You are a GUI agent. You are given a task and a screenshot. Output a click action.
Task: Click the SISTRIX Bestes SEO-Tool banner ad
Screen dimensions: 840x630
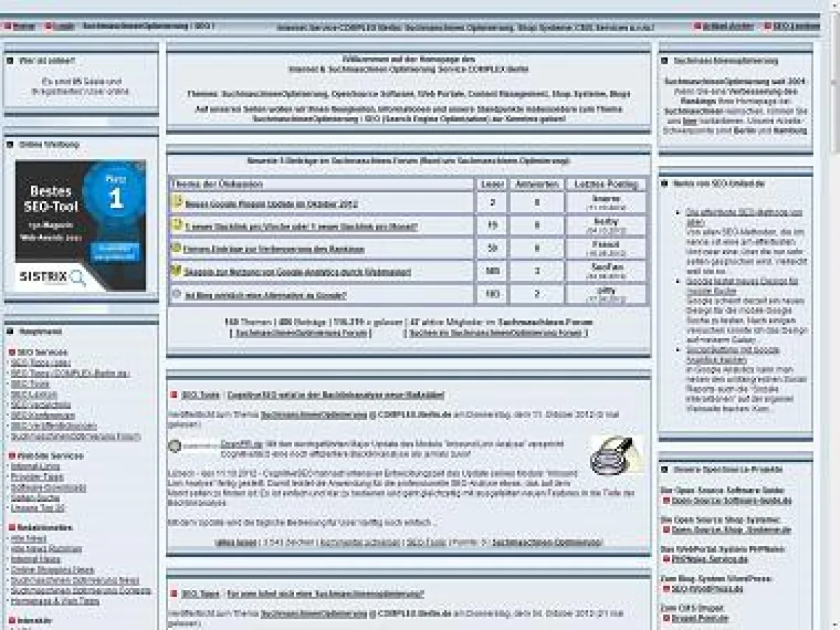(x=80, y=225)
